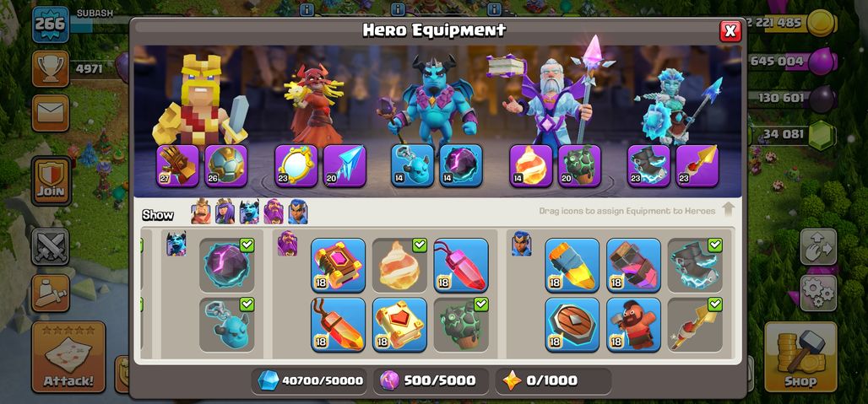Select the yellow rocket spear equipment
The width and height of the screenshot is (868, 404).
pyautogui.click(x=572, y=266)
